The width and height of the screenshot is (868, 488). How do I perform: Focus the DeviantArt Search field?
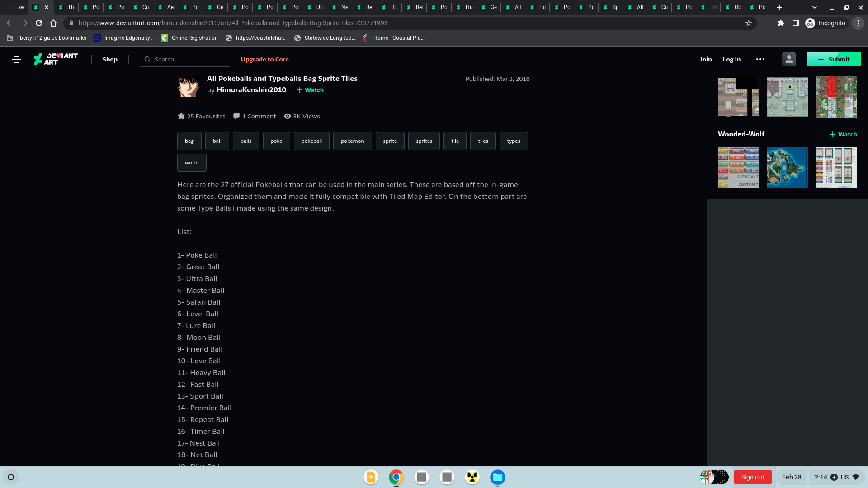185,59
